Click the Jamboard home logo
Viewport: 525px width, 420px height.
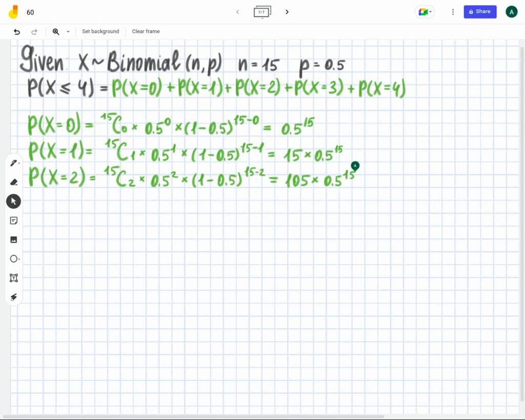point(13,11)
